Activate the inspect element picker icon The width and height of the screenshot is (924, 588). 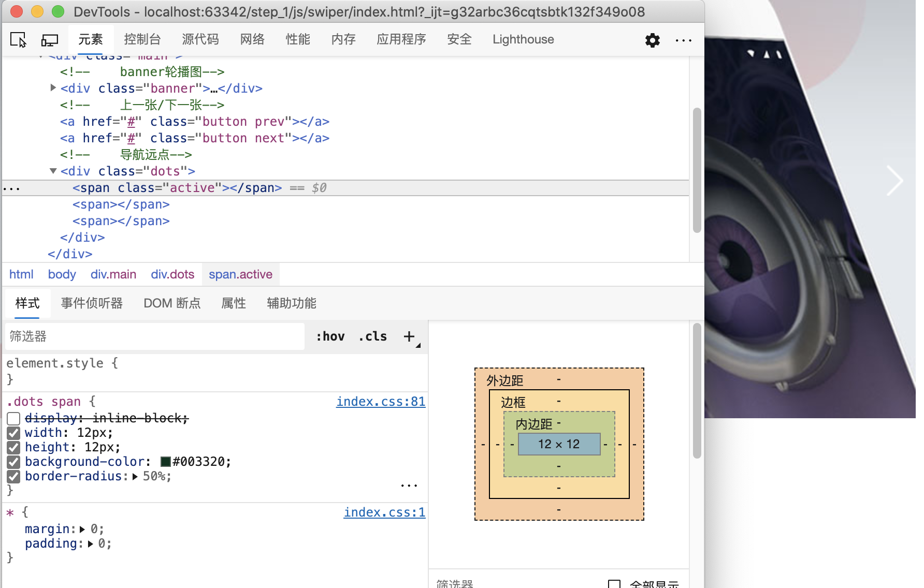coord(18,40)
